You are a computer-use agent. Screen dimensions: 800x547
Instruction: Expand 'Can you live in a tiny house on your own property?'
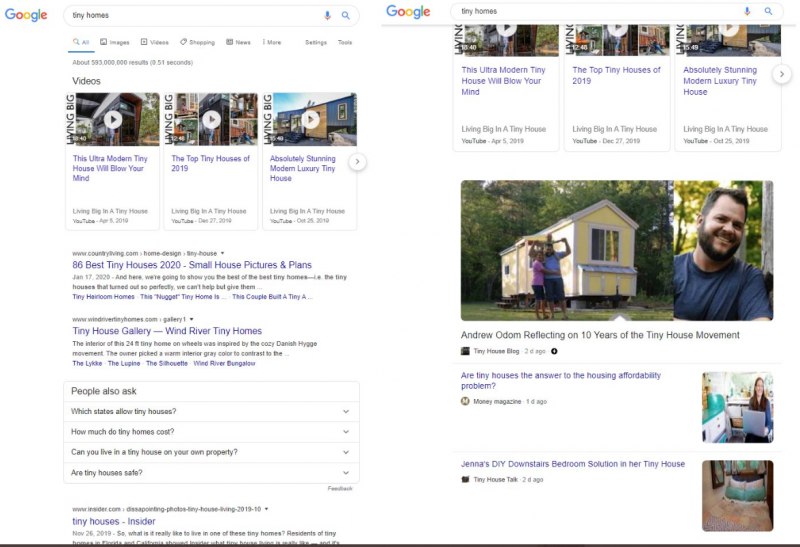click(211, 452)
